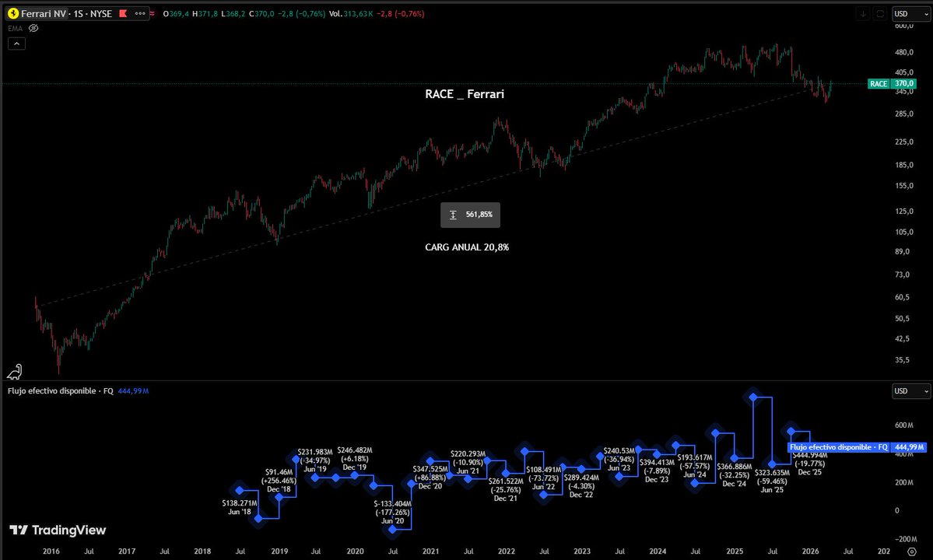Click the RACE 370,0 price label
The width and height of the screenshot is (933, 560).
pos(892,84)
